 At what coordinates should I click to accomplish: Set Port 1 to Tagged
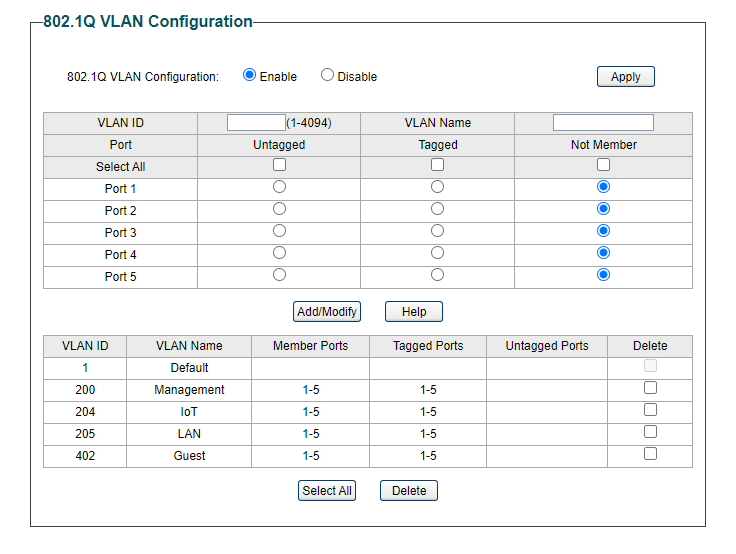(x=437, y=187)
